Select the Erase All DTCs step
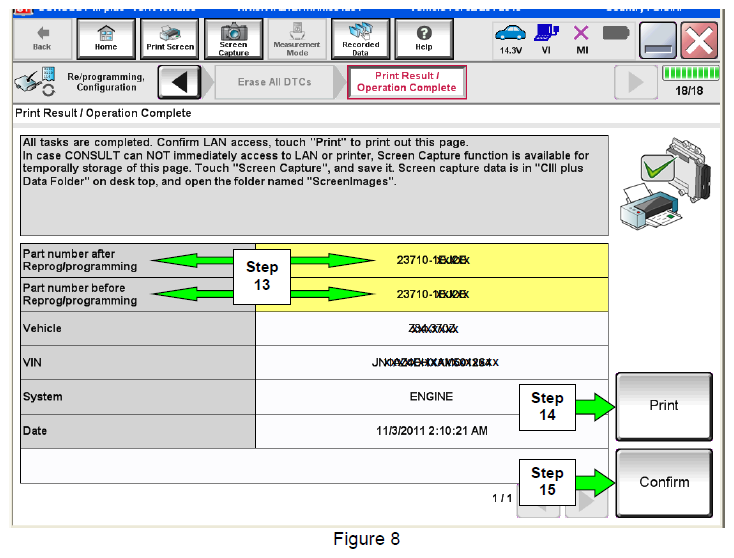This screenshot has width=734, height=558. pyautogui.click(x=274, y=82)
